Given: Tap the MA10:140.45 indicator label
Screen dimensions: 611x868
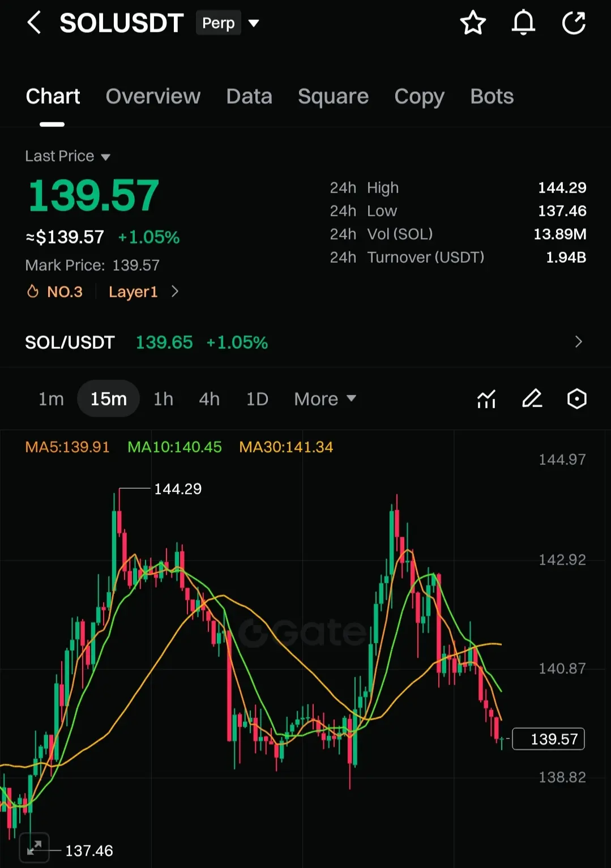Looking at the screenshot, I should point(174,447).
